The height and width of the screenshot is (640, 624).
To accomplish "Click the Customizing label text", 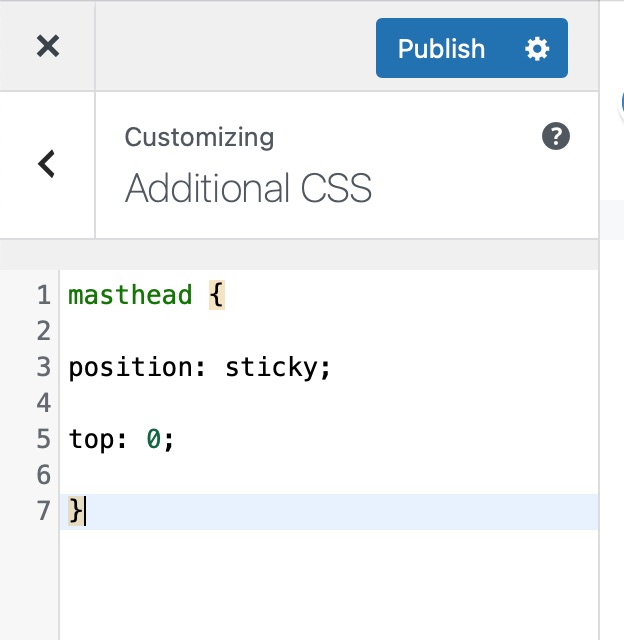I will pyautogui.click(x=199, y=137).
